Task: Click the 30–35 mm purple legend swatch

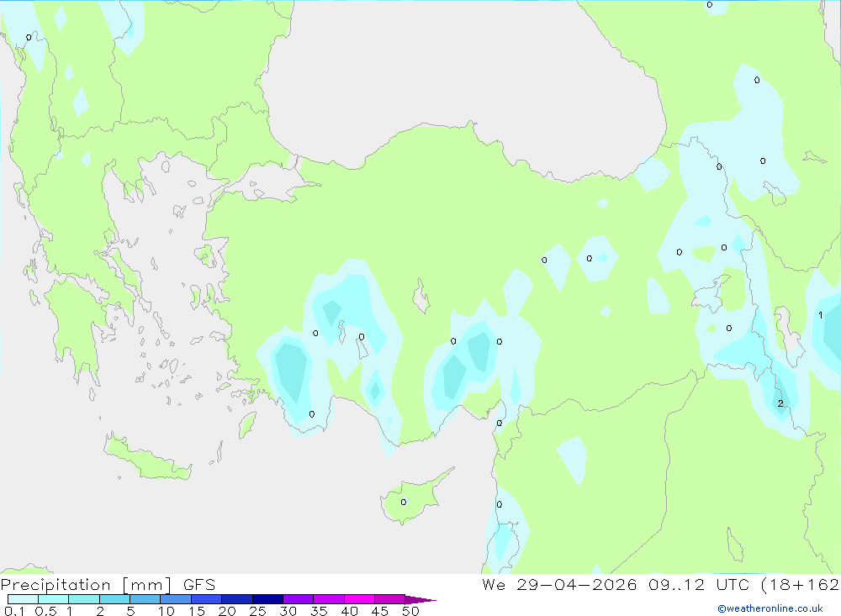Action: pyautogui.click(x=299, y=599)
